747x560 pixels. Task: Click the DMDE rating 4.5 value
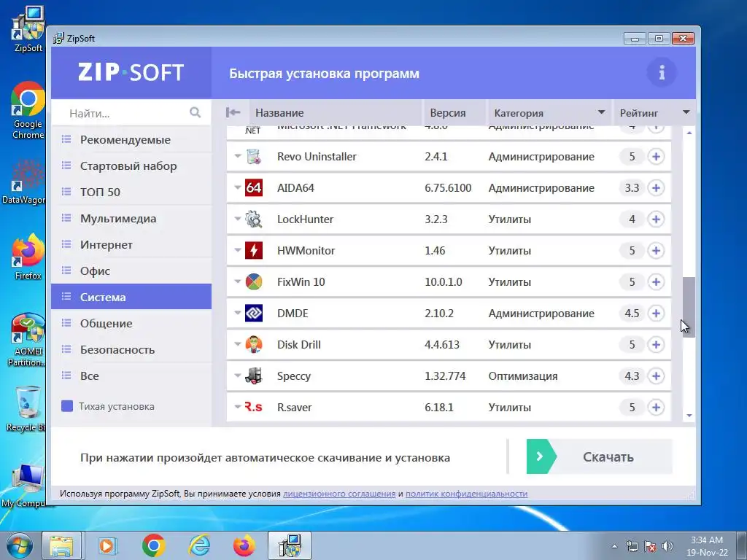[632, 314]
